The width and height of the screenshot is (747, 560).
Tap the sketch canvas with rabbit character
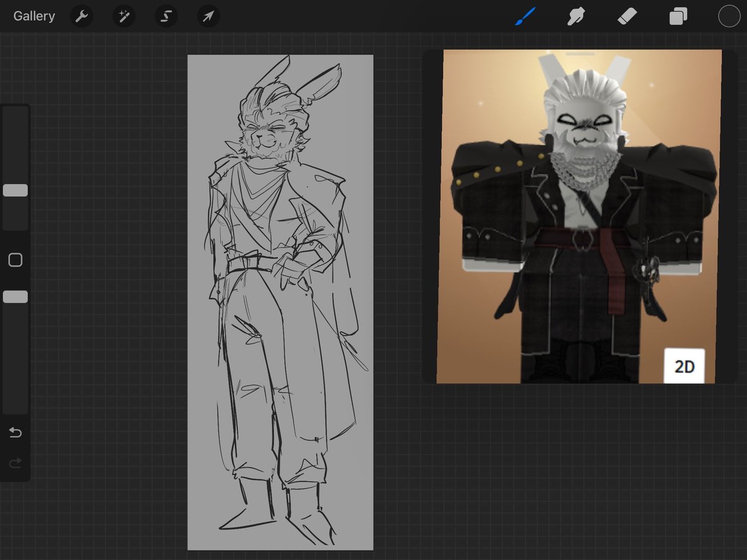point(281,302)
